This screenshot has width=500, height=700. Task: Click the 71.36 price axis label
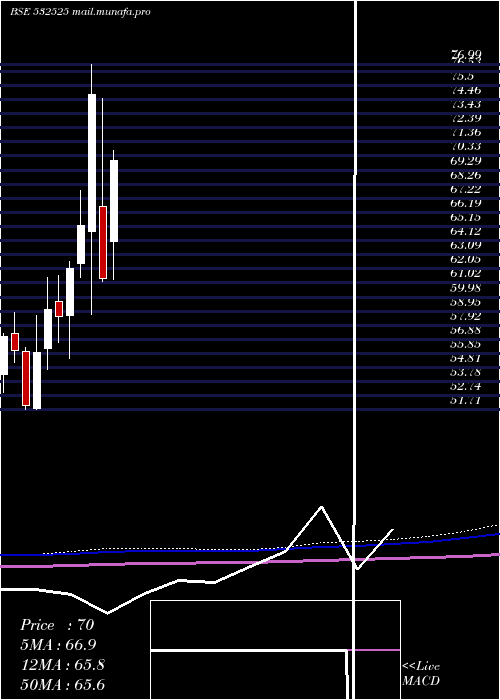pos(466,133)
